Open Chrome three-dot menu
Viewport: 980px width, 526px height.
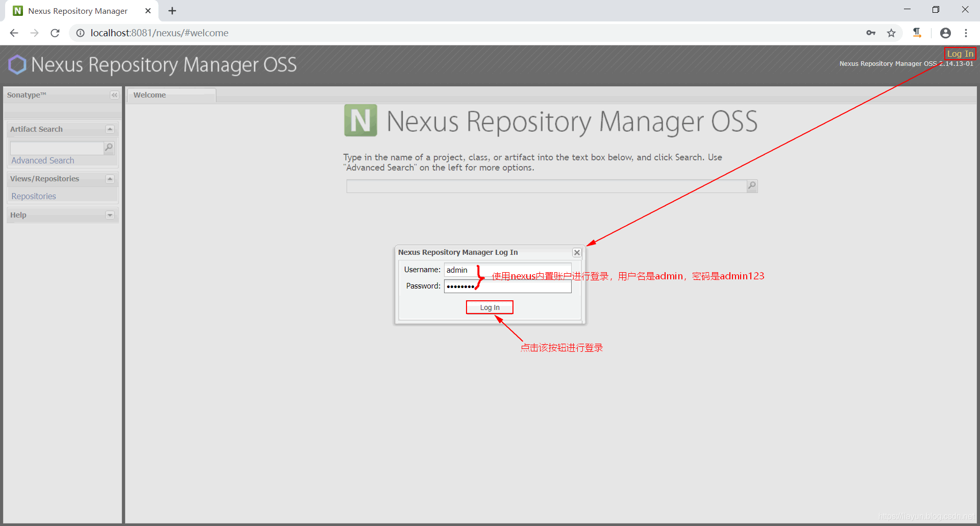pyautogui.click(x=966, y=33)
